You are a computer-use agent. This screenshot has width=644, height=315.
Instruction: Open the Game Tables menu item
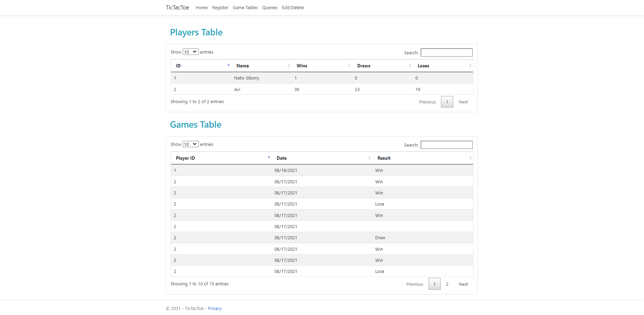[245, 7]
